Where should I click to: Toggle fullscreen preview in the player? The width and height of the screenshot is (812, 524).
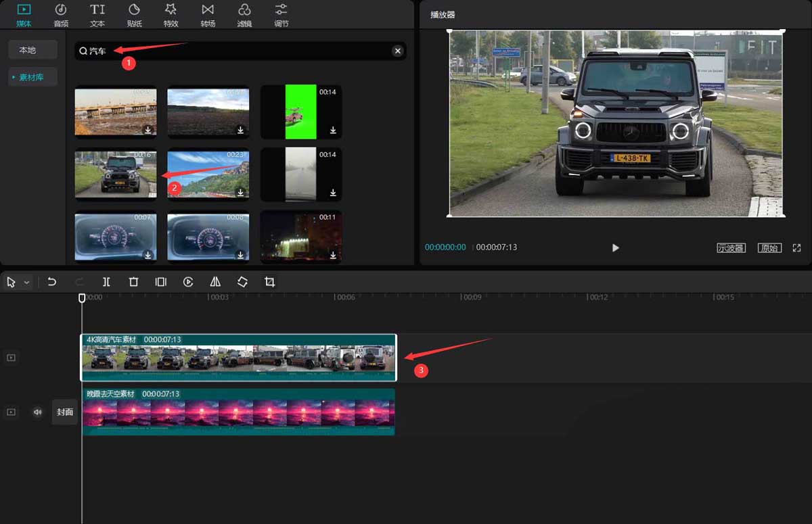pos(796,248)
